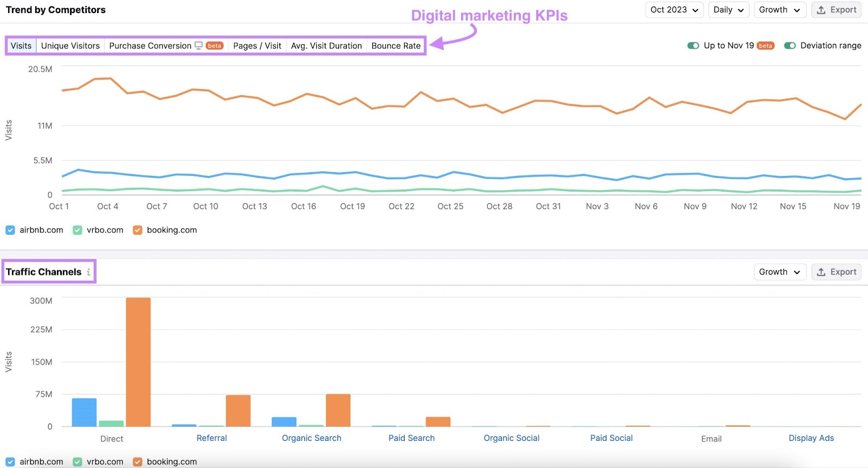
Task: Open the Daily granularity dropdown
Action: coord(729,10)
